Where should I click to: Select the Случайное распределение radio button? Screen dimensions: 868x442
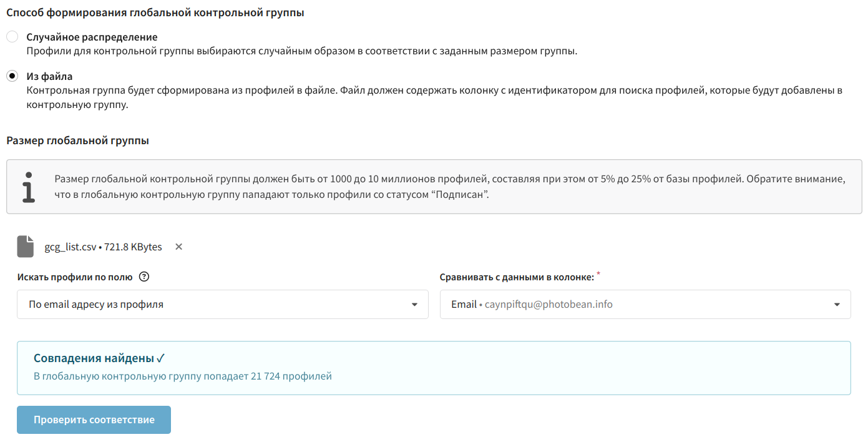coord(12,37)
